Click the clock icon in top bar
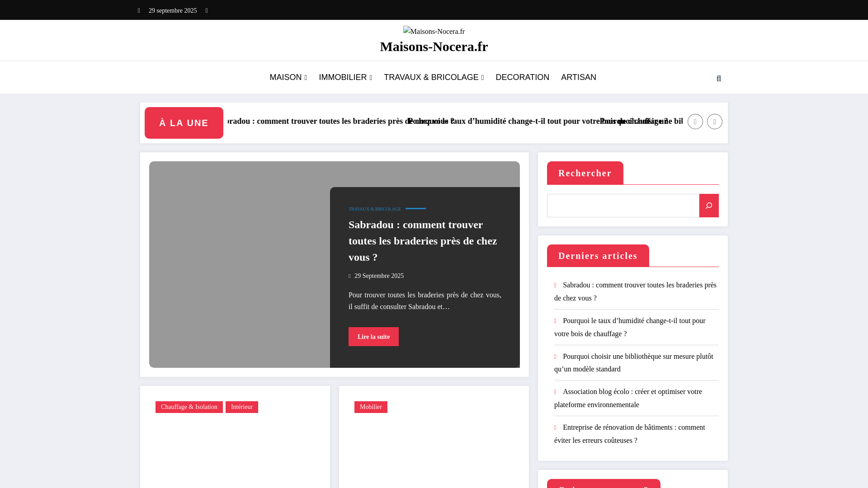This screenshot has width=868, height=488. point(207,10)
